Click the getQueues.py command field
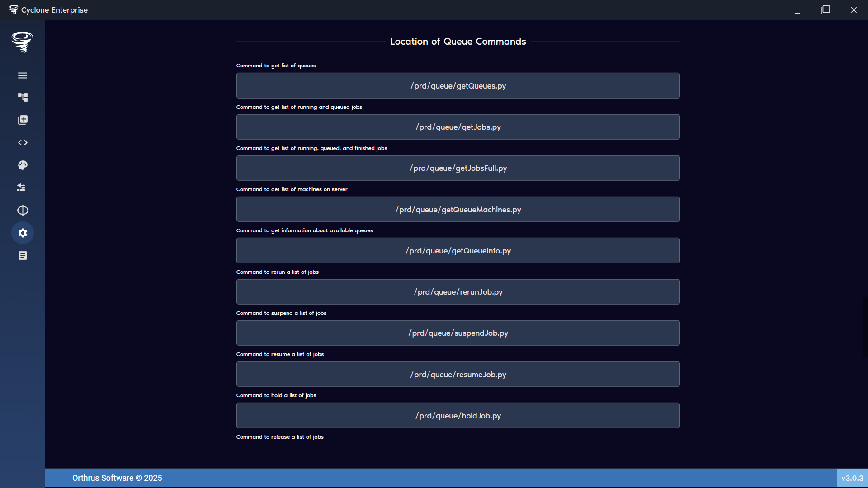Screen dimensions: 868x488 pos(458,85)
